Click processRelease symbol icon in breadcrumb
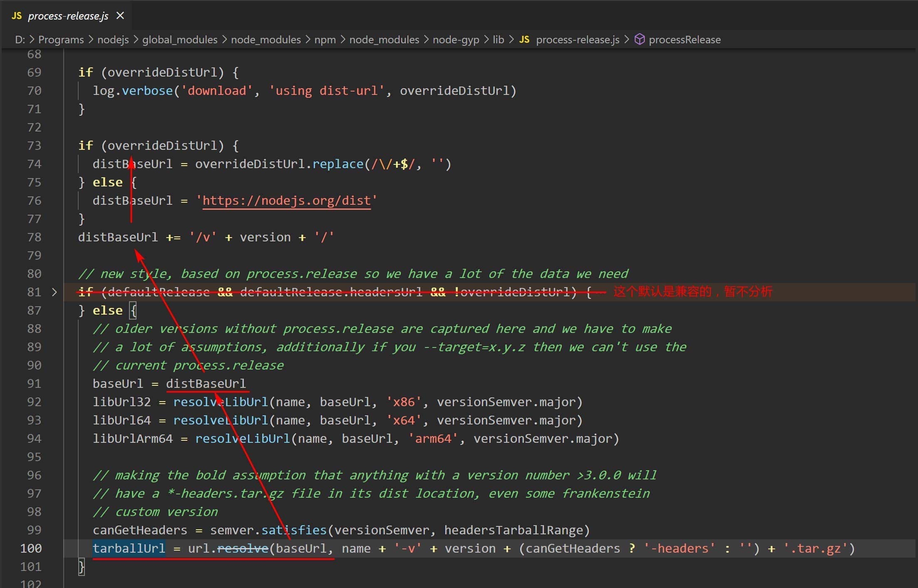This screenshot has height=588, width=918. [640, 40]
